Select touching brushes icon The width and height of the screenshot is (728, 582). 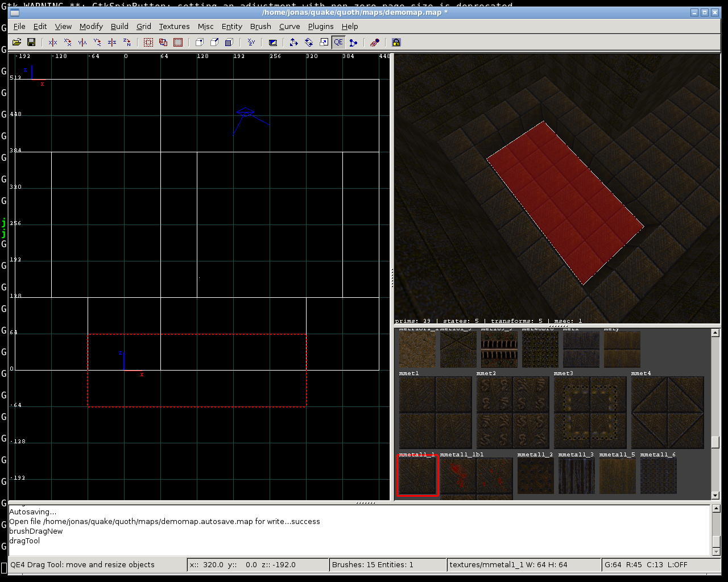163,42
